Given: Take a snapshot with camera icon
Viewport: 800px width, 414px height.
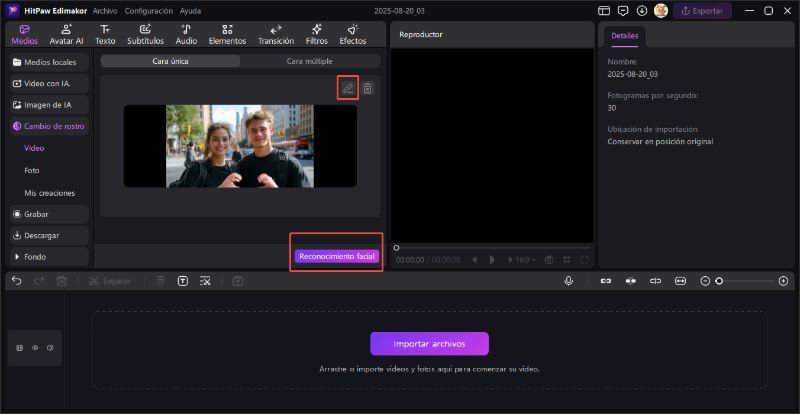Looking at the screenshot, I should [548, 260].
